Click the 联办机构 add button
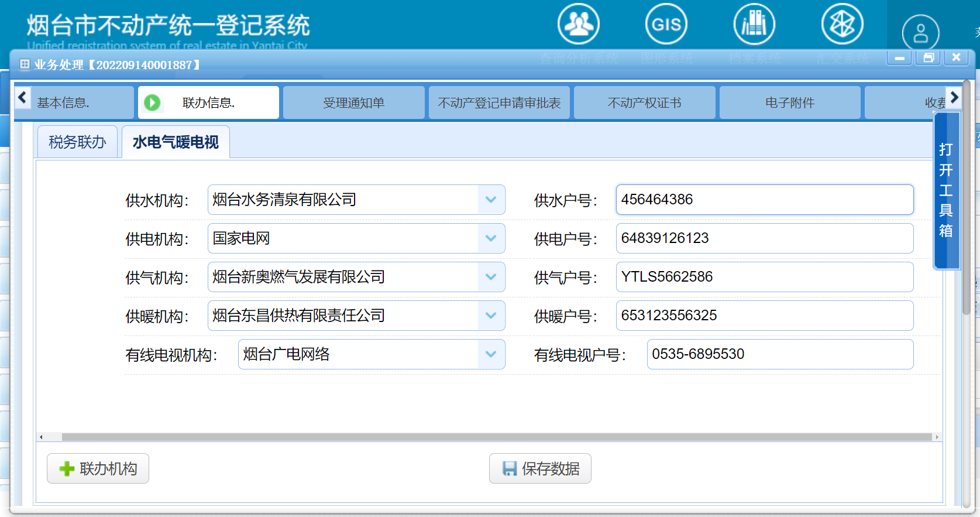The width and height of the screenshot is (980, 517). [98, 468]
